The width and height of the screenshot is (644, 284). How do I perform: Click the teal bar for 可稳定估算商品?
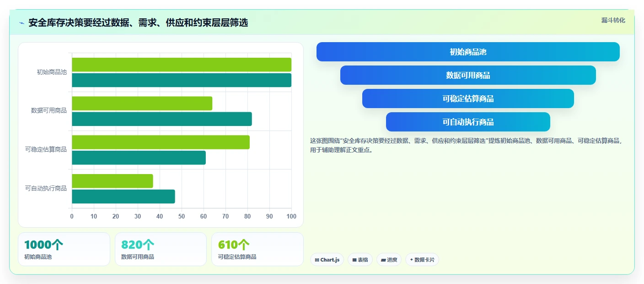[x=139, y=158]
